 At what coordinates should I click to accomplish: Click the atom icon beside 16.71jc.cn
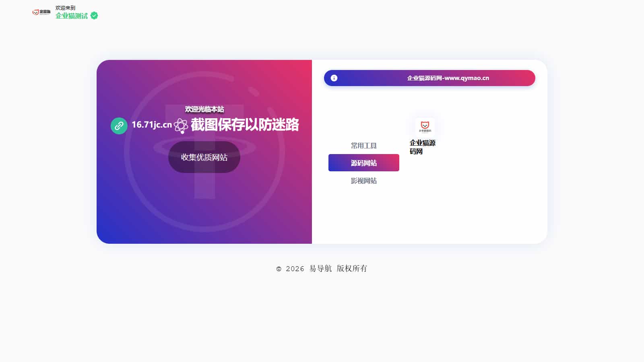coord(181,126)
